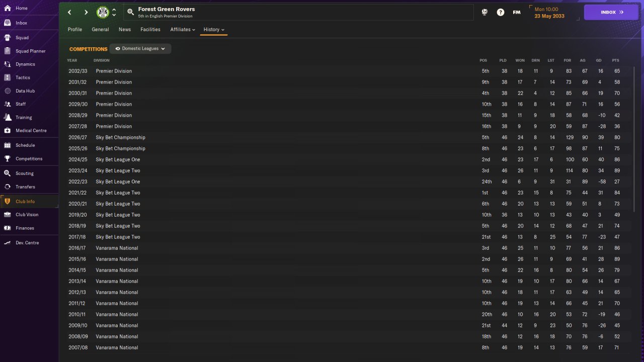
Task: Open Sky Bet Championship link for 2026/27
Action: coord(120,138)
